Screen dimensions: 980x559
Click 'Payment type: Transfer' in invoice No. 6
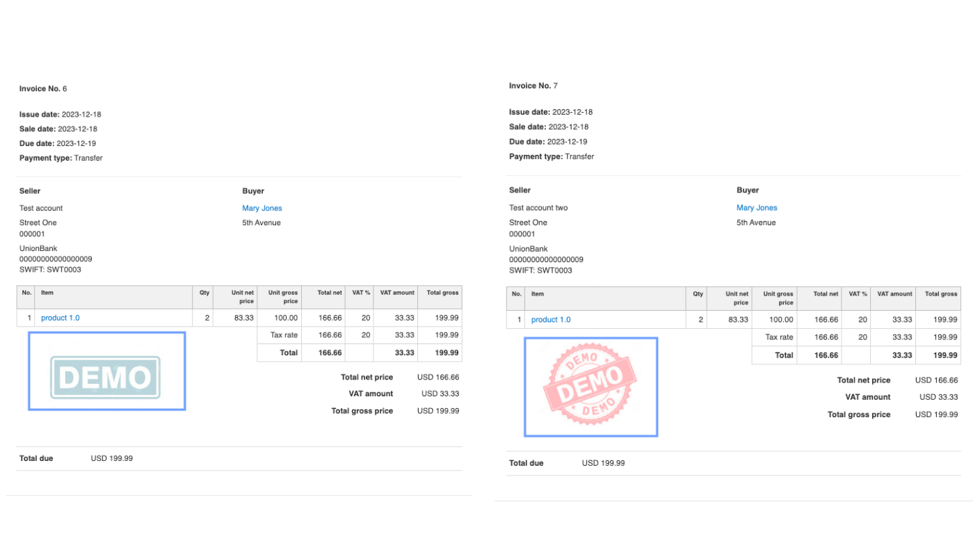pyautogui.click(x=61, y=159)
